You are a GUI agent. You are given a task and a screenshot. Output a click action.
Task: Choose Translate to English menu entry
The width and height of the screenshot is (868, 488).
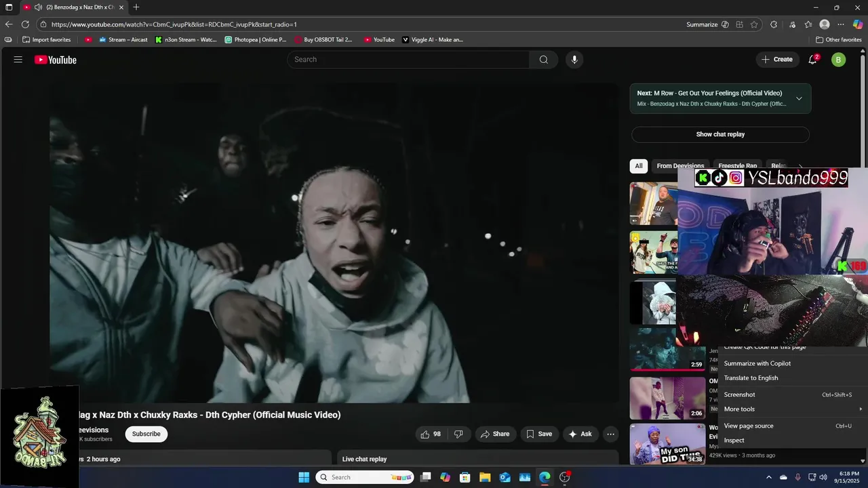click(x=792, y=378)
